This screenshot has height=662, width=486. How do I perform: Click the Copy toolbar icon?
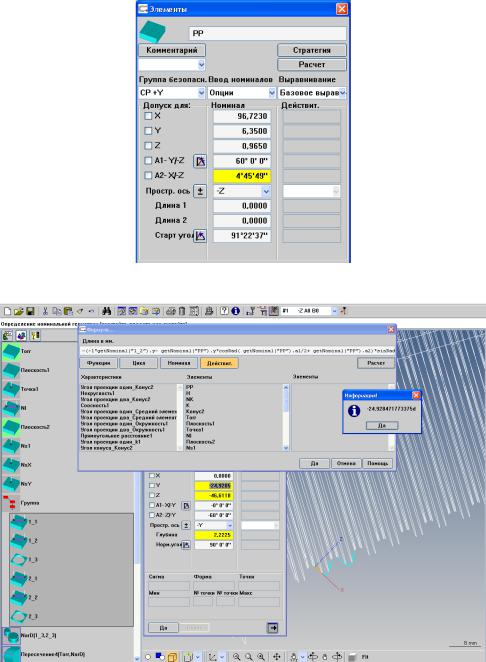tap(56, 311)
